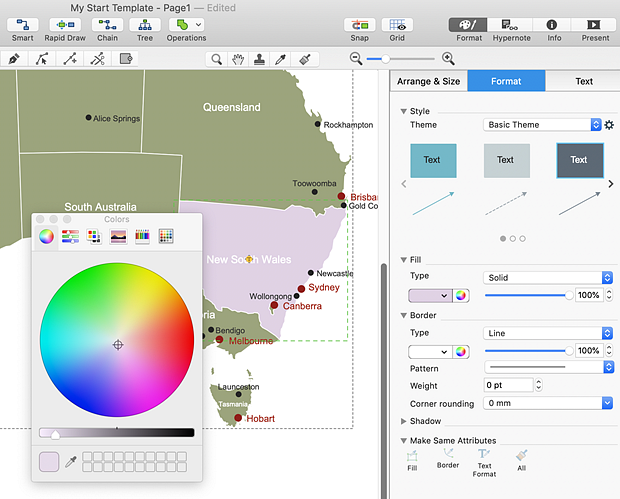Toggle the Format panel button

click(x=469, y=25)
